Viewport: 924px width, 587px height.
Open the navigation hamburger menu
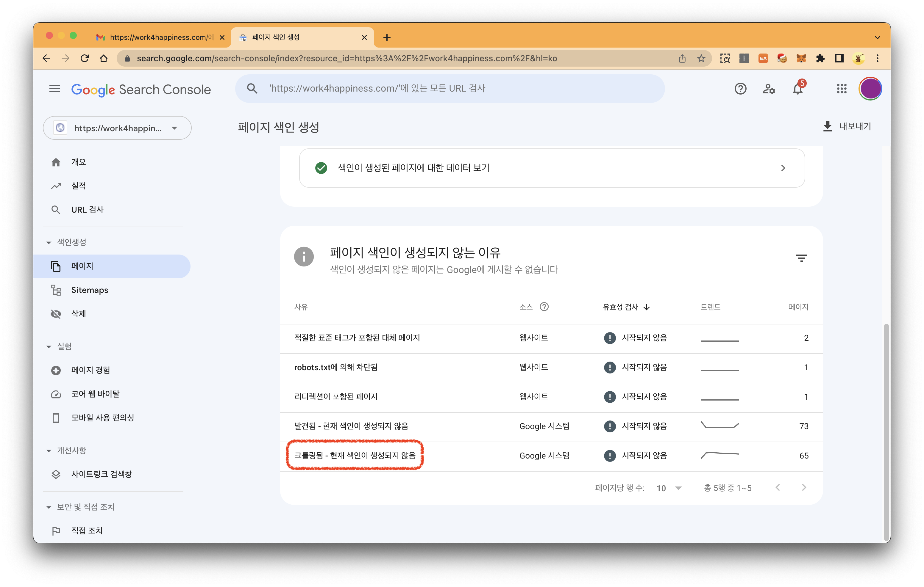point(55,89)
